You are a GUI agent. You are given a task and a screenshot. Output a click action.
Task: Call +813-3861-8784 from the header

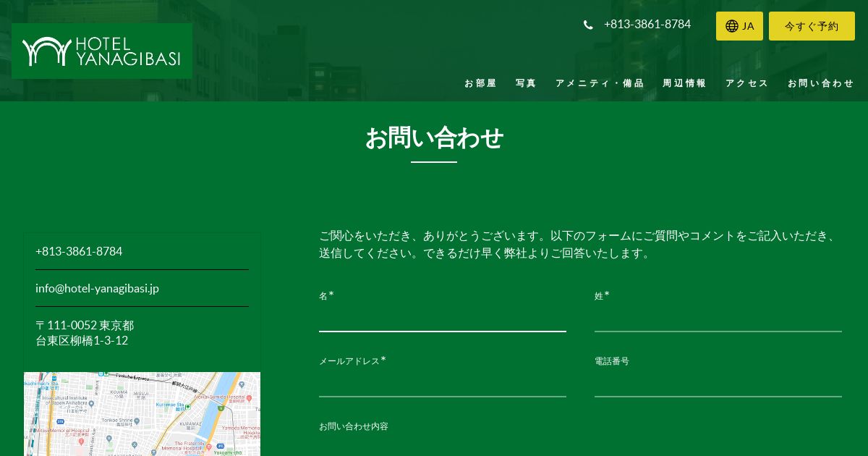[647, 24]
